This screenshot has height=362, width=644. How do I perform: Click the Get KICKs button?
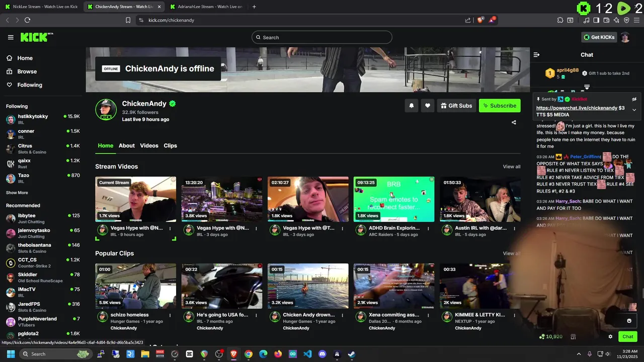pos(599,37)
